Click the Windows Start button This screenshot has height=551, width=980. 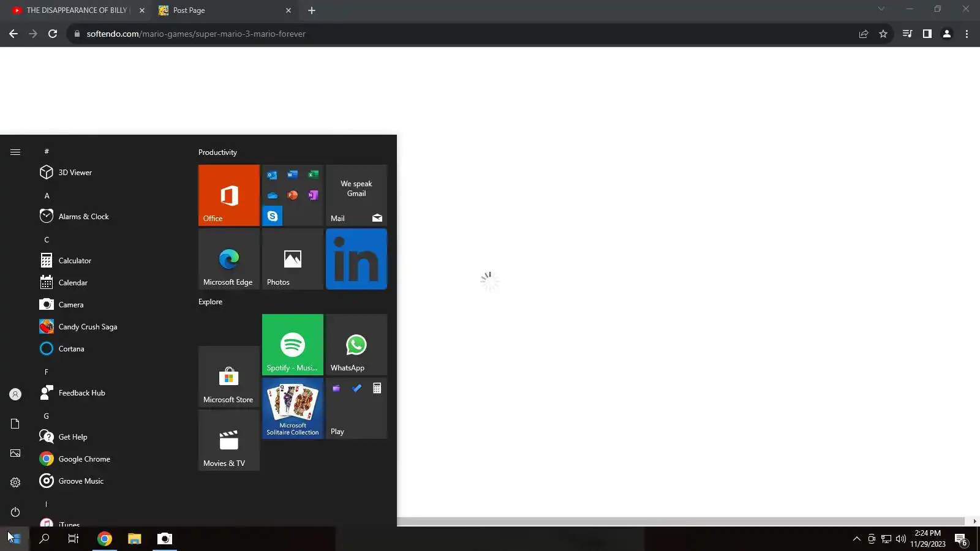[x=15, y=539]
